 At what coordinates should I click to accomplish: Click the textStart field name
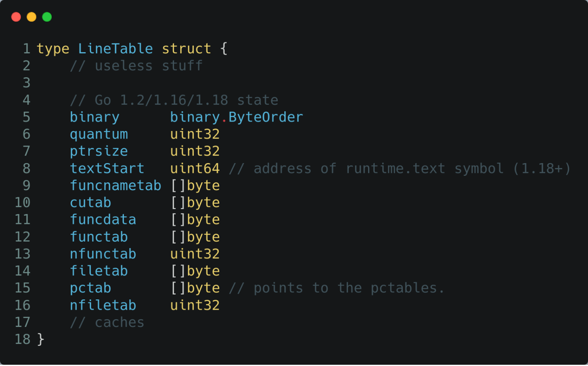pyautogui.click(x=107, y=168)
